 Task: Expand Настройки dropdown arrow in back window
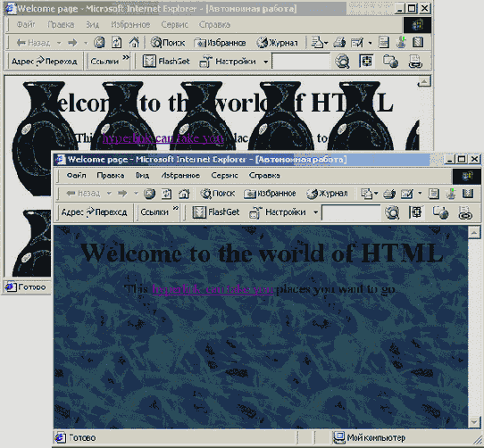click(265, 62)
